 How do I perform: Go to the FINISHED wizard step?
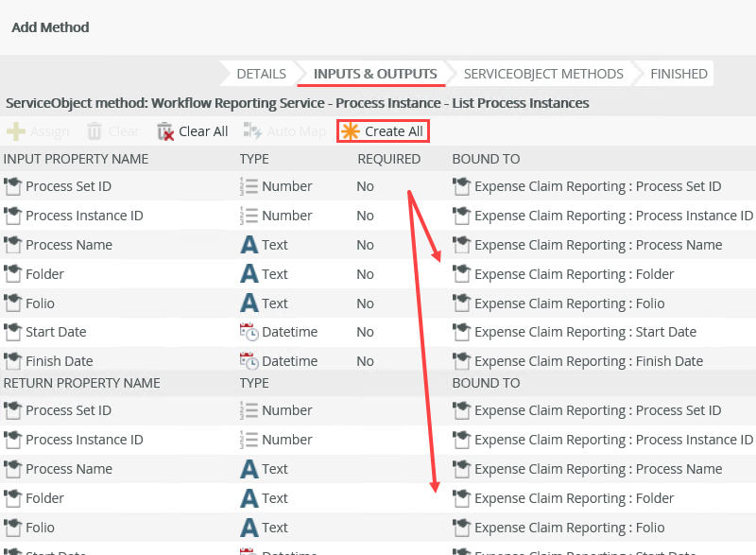pyautogui.click(x=678, y=74)
